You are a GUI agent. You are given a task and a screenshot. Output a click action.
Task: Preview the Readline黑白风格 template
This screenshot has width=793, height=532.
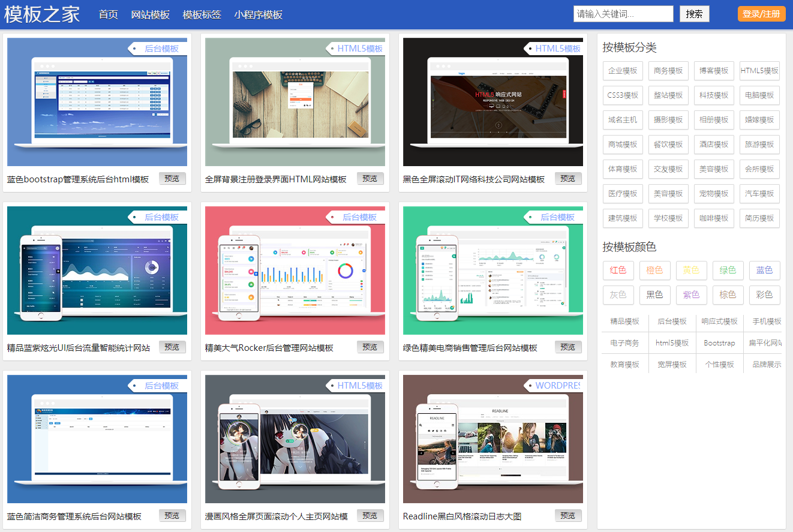click(567, 515)
